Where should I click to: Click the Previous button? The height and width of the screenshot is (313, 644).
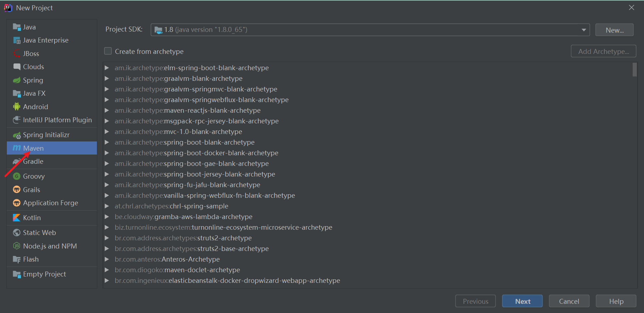[x=475, y=301]
